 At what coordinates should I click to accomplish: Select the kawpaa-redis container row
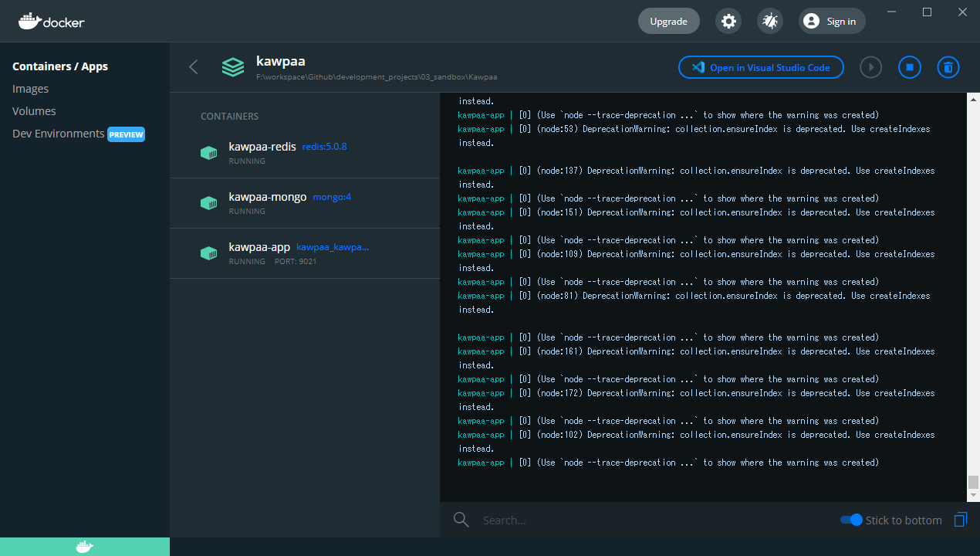click(305, 153)
